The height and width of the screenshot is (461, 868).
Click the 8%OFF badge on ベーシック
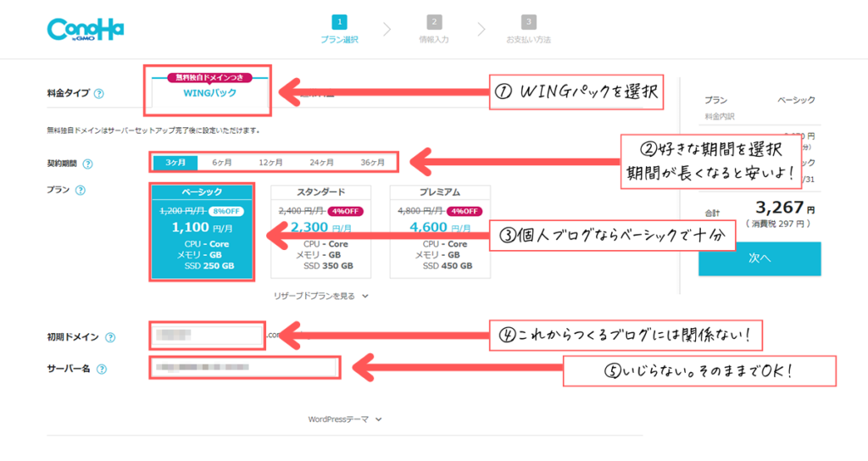(x=226, y=211)
